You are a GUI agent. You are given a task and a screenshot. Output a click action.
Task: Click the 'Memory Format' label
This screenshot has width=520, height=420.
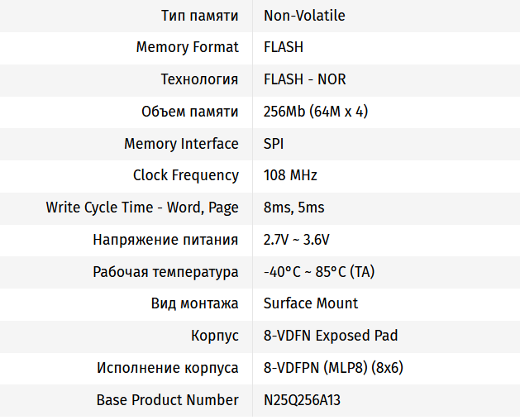187,47
